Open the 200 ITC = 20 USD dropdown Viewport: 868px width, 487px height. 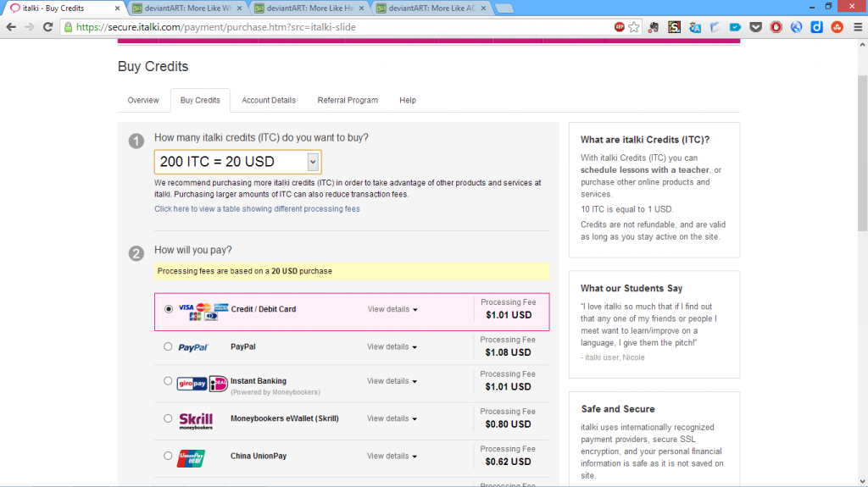pyautogui.click(x=237, y=162)
